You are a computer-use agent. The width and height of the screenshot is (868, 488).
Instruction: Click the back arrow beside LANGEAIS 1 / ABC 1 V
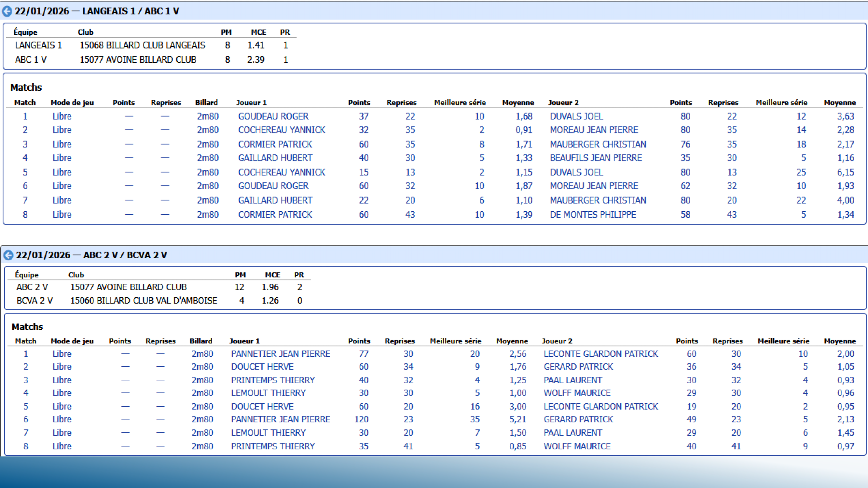[x=7, y=11]
